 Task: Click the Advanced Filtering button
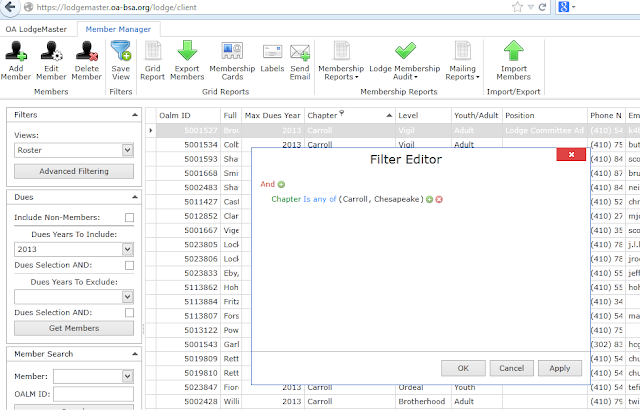74,171
